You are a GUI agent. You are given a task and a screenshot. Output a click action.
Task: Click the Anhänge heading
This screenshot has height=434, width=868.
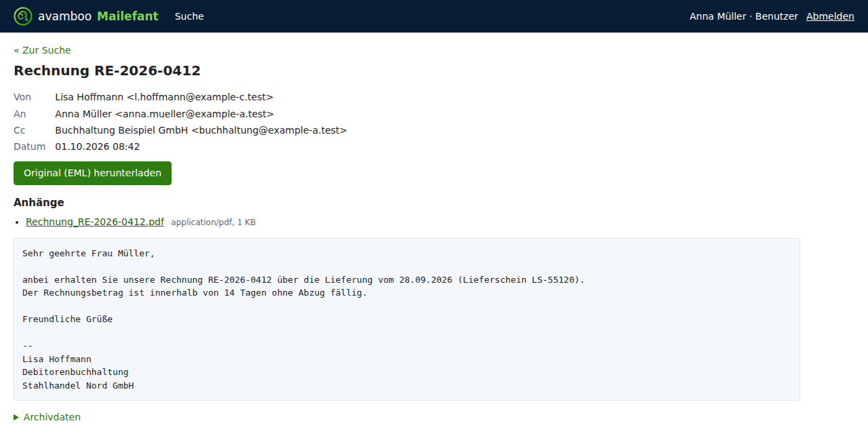click(x=39, y=202)
